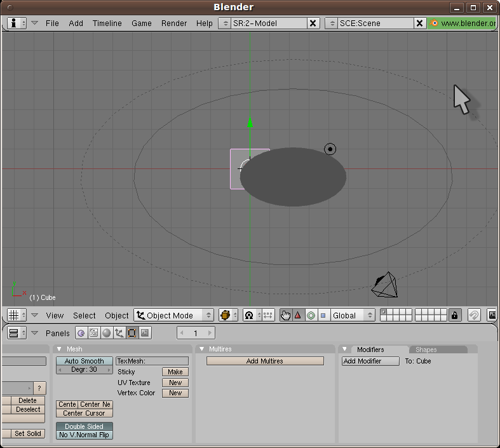Select the rotate manipulator circle icon
This screenshot has width=500, height=448.
[x=311, y=315]
